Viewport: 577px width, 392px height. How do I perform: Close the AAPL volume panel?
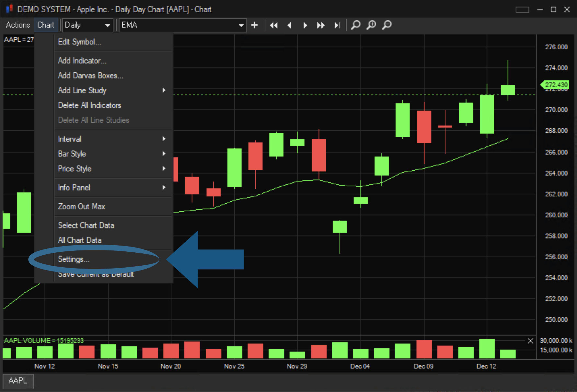coord(530,341)
